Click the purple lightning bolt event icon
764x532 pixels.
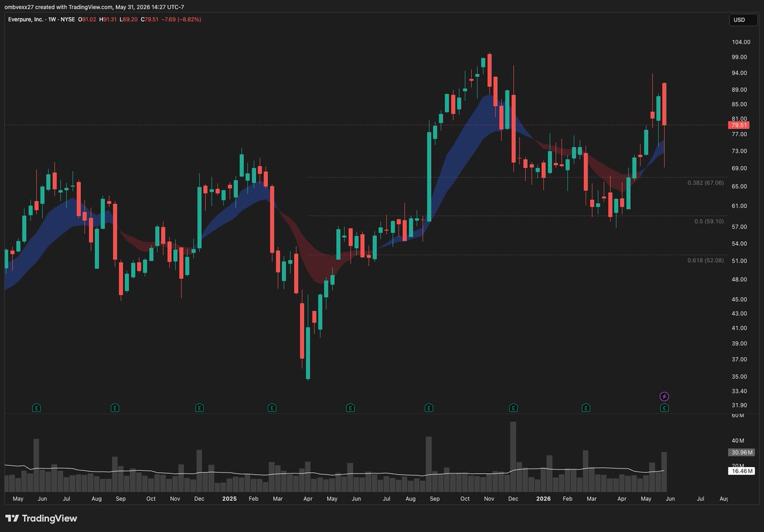664,396
